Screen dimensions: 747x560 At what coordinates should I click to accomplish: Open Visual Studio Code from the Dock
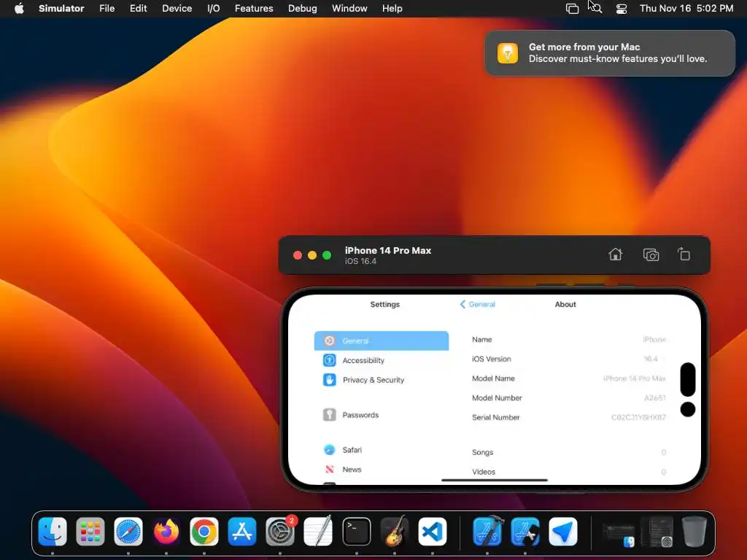[433, 532]
